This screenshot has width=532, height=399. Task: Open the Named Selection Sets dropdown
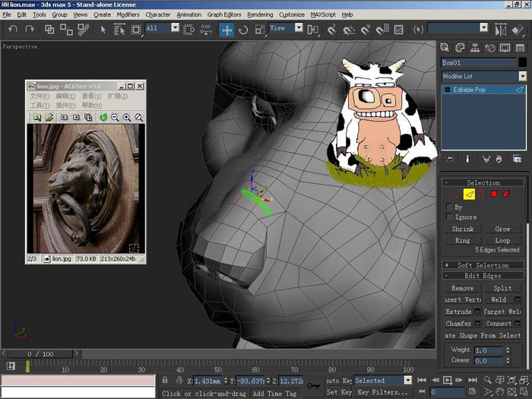[x=484, y=27]
